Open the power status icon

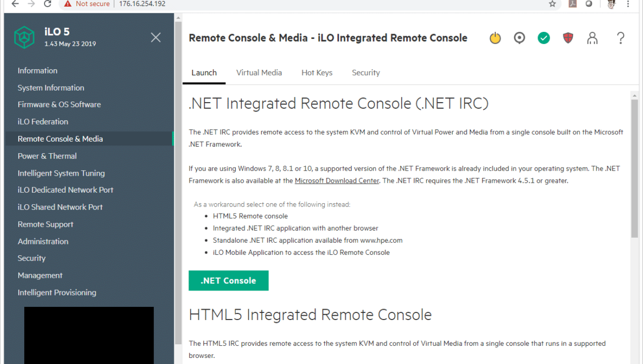(x=495, y=38)
